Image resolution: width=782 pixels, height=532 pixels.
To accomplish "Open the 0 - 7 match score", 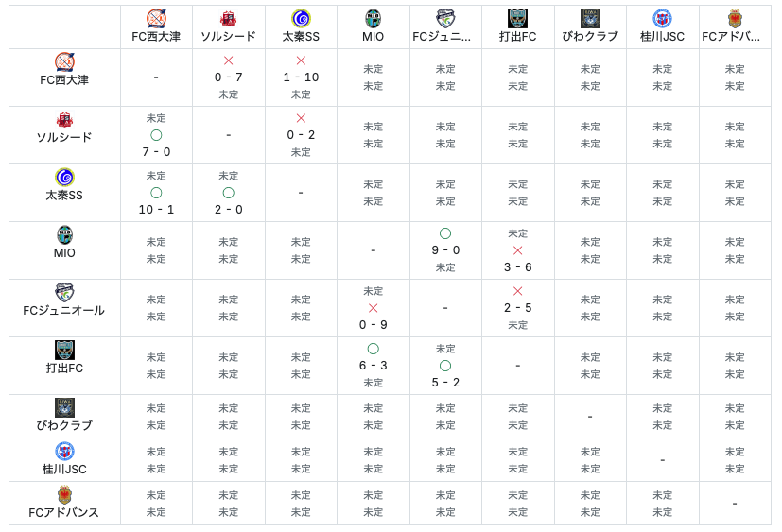I will (x=228, y=77).
